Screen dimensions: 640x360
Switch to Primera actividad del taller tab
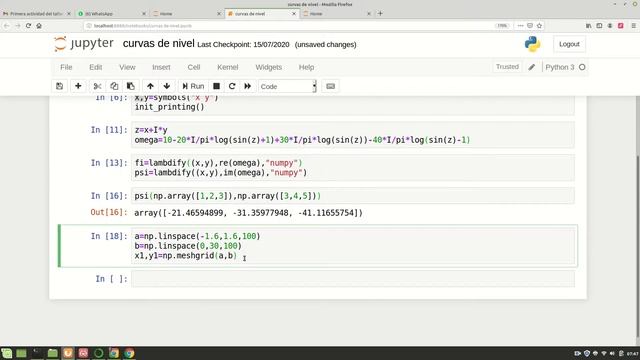36,13
